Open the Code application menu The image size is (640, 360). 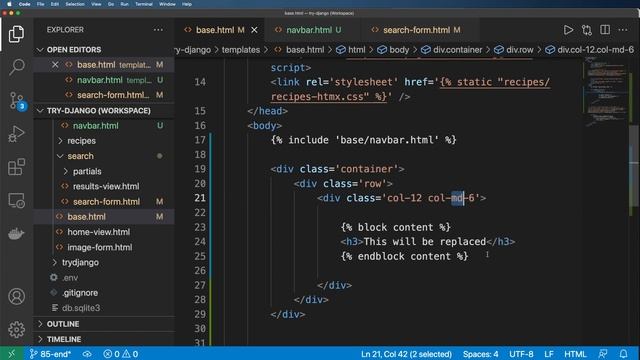tap(24, 4)
